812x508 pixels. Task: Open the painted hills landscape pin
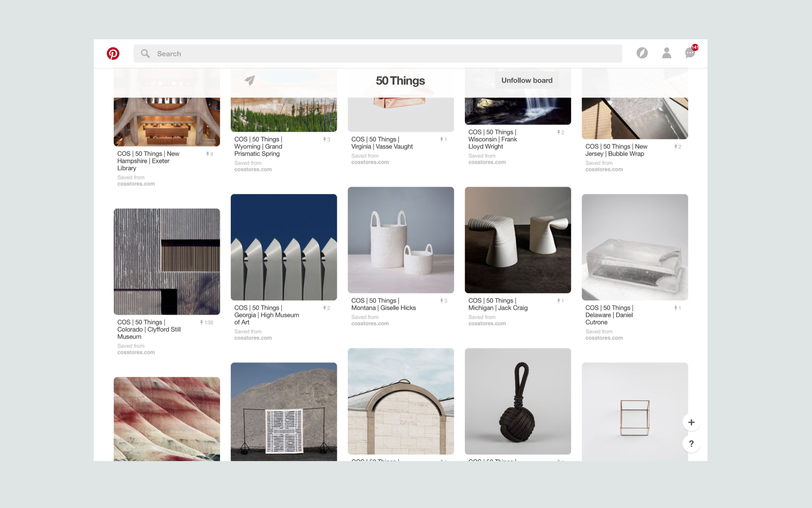(x=167, y=419)
